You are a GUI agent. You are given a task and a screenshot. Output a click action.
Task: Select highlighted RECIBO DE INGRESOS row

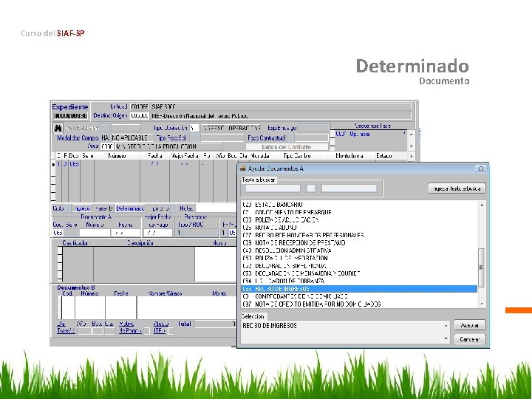click(360, 289)
